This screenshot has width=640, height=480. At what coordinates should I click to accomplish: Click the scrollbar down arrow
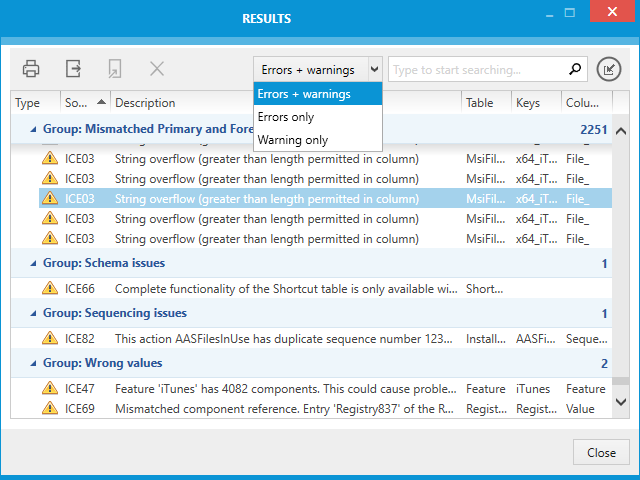[x=620, y=402]
